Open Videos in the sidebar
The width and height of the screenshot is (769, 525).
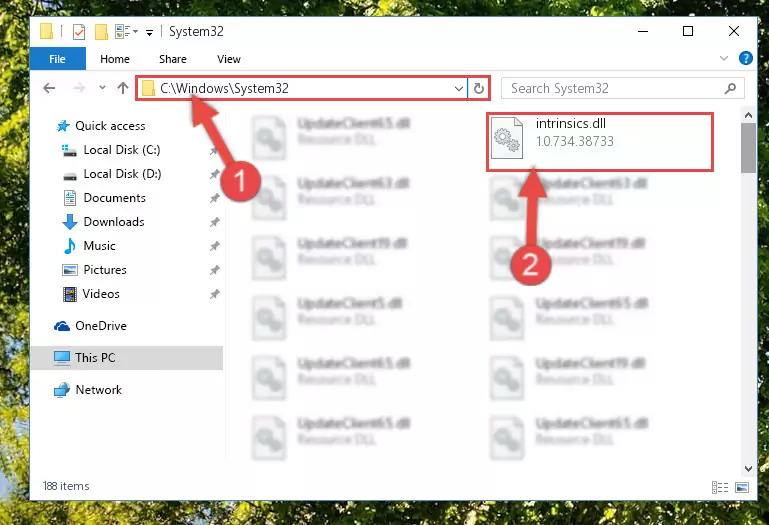click(101, 294)
